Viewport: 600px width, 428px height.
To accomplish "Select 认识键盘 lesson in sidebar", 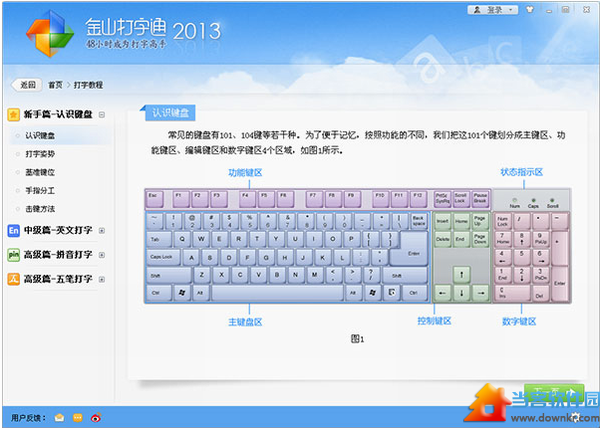I will pyautogui.click(x=40, y=135).
